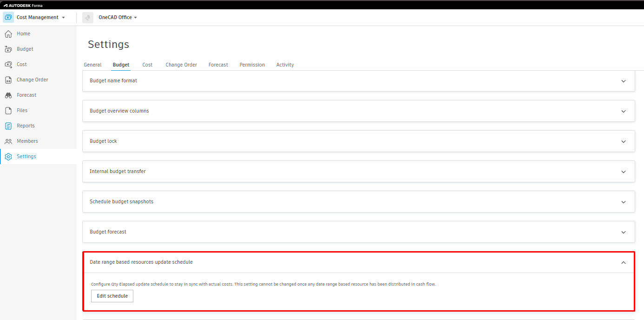644x320 pixels.
Task: Click the Settings page heading
Action: pos(108,45)
